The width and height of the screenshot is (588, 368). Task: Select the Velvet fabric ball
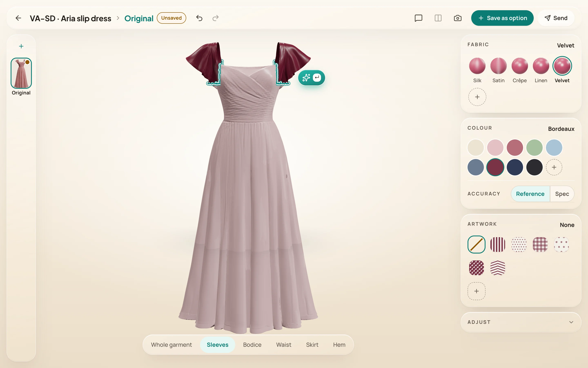click(x=562, y=66)
